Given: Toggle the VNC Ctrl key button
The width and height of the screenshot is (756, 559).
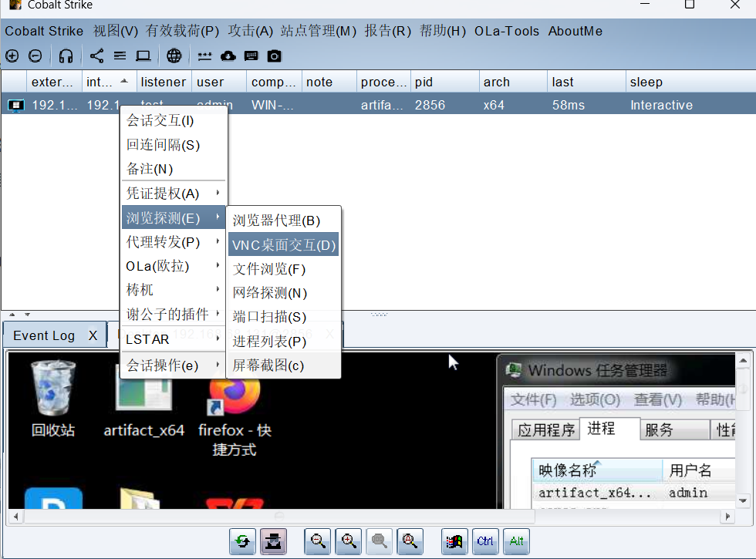Looking at the screenshot, I should point(485,541).
